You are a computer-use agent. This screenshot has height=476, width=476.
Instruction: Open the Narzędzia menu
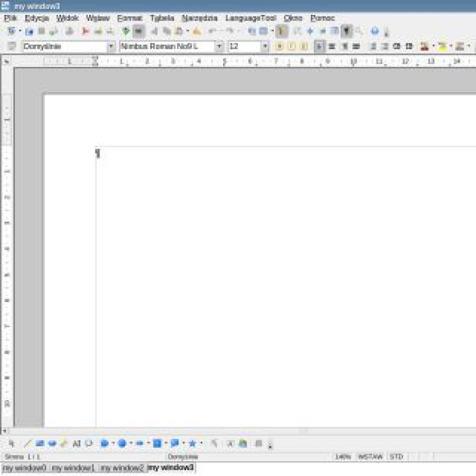pos(199,18)
